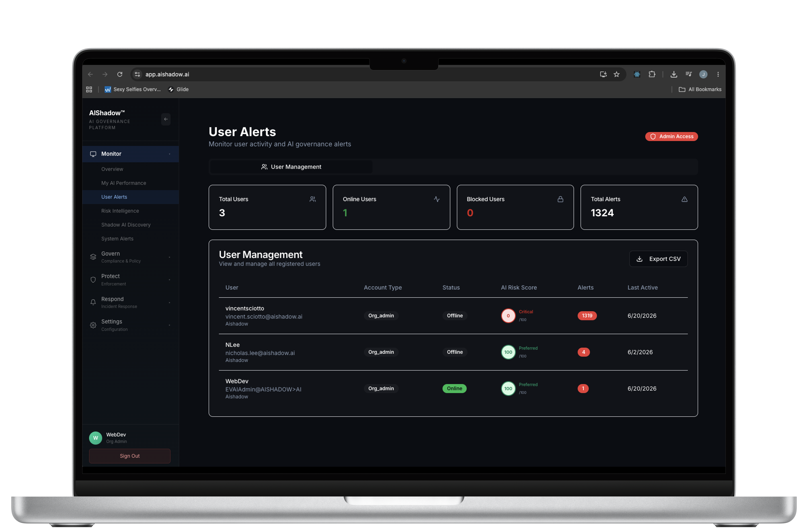Click the warning triangle in Total Alerts card

point(684,199)
